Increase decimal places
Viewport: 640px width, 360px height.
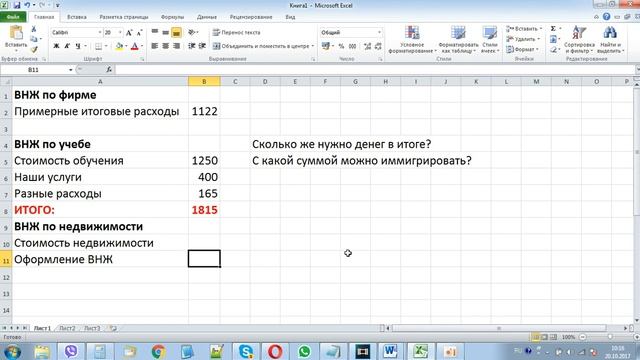point(367,46)
